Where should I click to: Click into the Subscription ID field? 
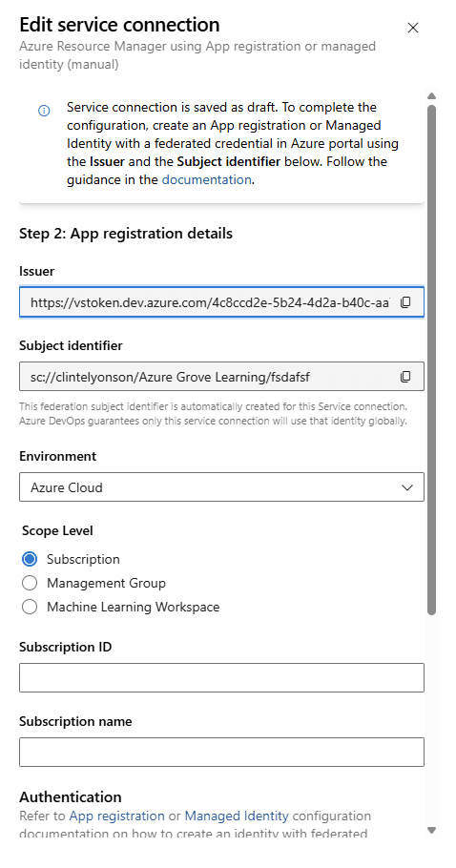(x=221, y=677)
